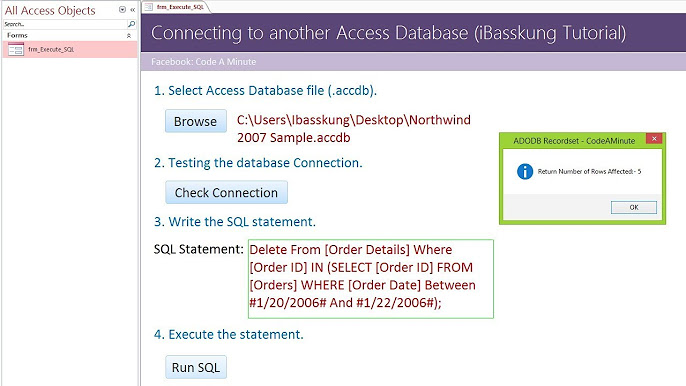Confirm the message box with OK

(x=634, y=207)
